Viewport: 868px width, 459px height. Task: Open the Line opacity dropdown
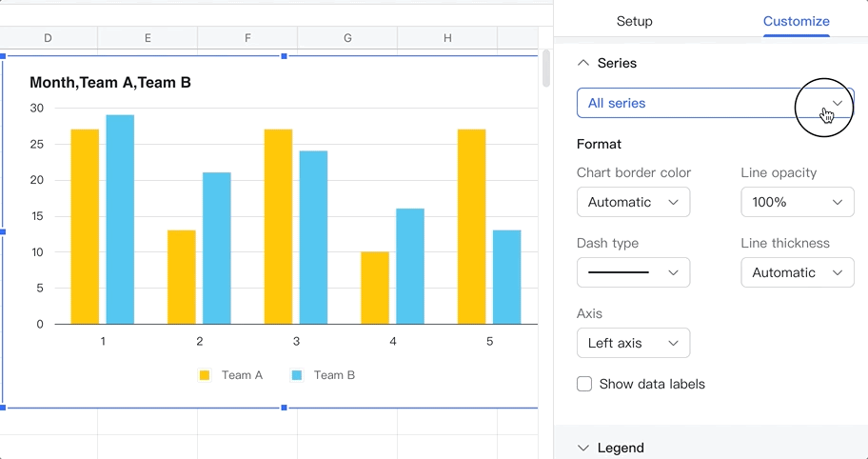click(797, 202)
